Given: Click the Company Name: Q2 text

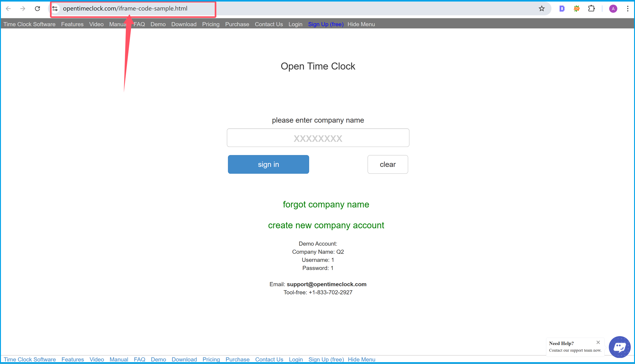Looking at the screenshot, I should [x=318, y=252].
